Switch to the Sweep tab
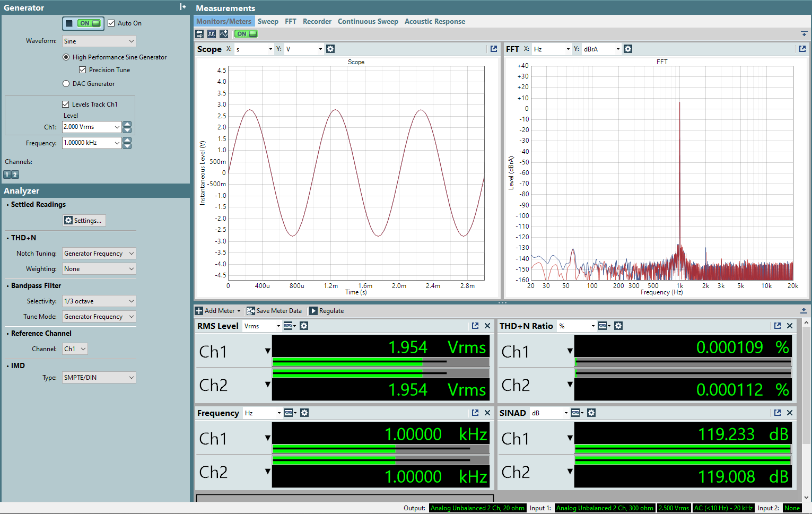Viewport: 812px width, 514px height. pyautogui.click(x=268, y=21)
